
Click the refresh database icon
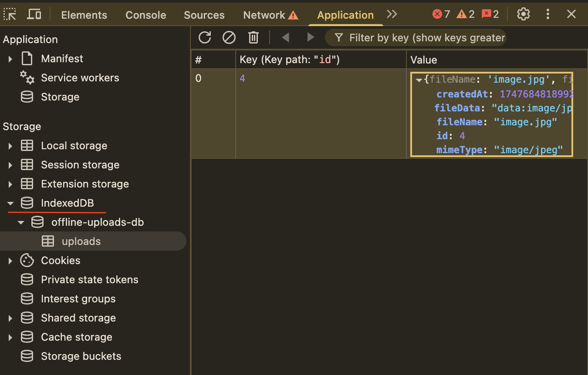pos(205,38)
